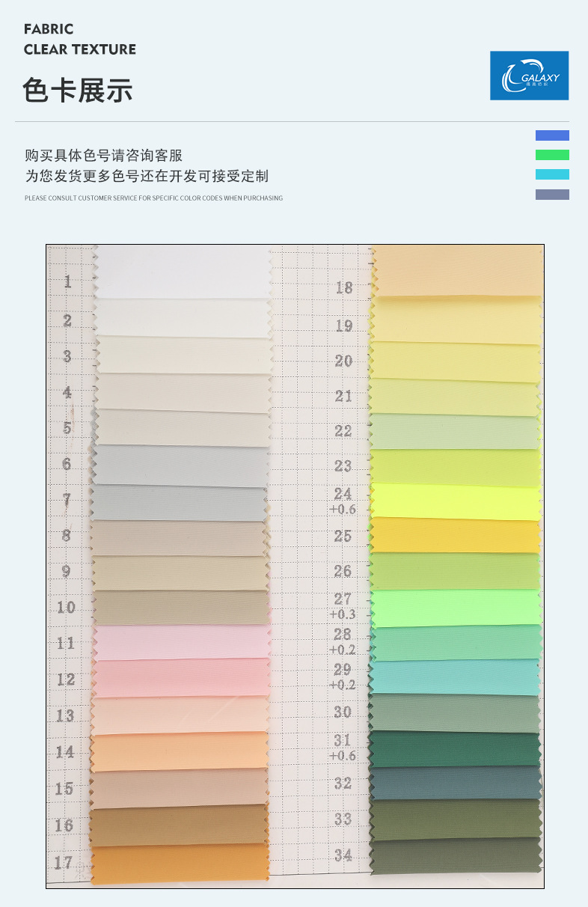Select the pale pink swatch number 11
The height and width of the screenshot is (907, 588).
coord(182,643)
